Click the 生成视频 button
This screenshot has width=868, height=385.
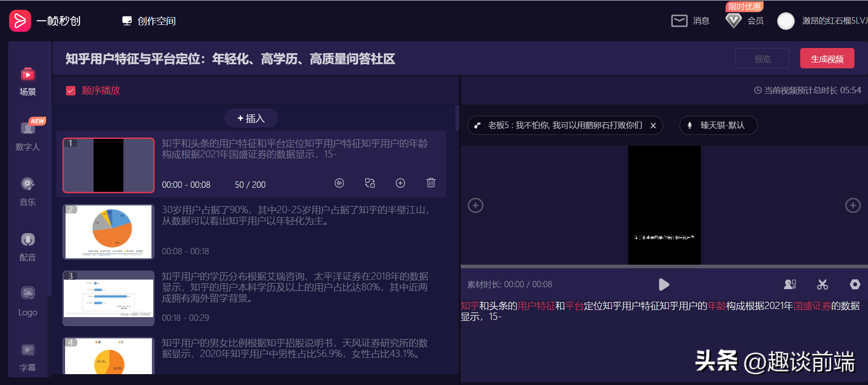pyautogui.click(x=827, y=58)
